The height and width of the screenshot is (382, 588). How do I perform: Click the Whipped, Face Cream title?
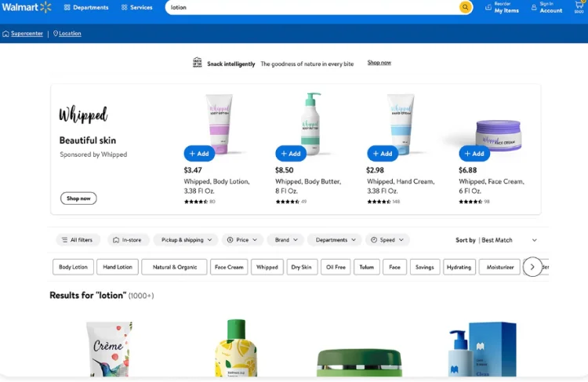[x=492, y=186]
